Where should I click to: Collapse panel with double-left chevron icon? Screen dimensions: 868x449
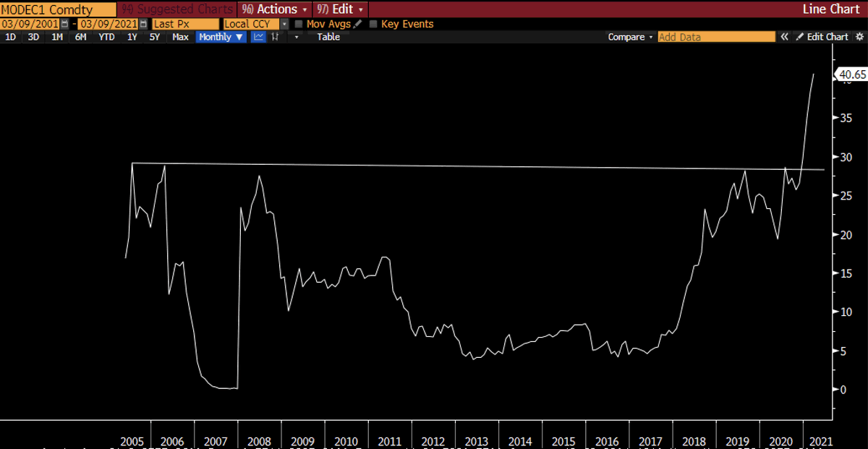coord(784,37)
